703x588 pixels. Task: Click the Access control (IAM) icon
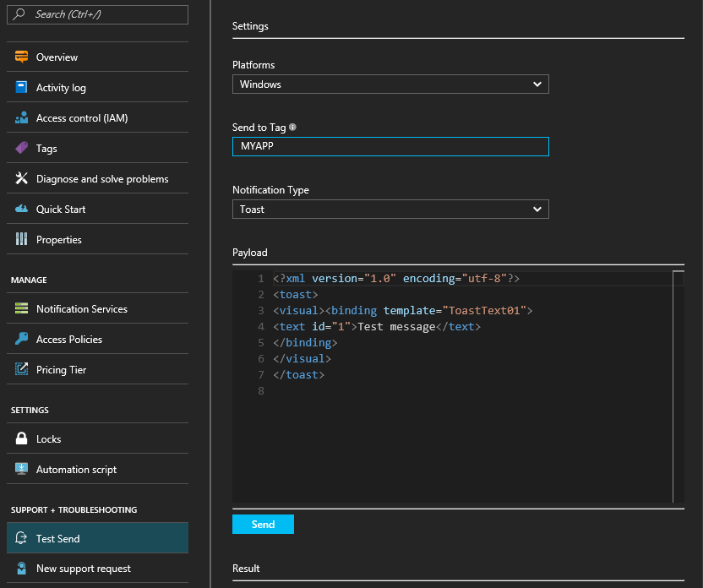(21, 118)
